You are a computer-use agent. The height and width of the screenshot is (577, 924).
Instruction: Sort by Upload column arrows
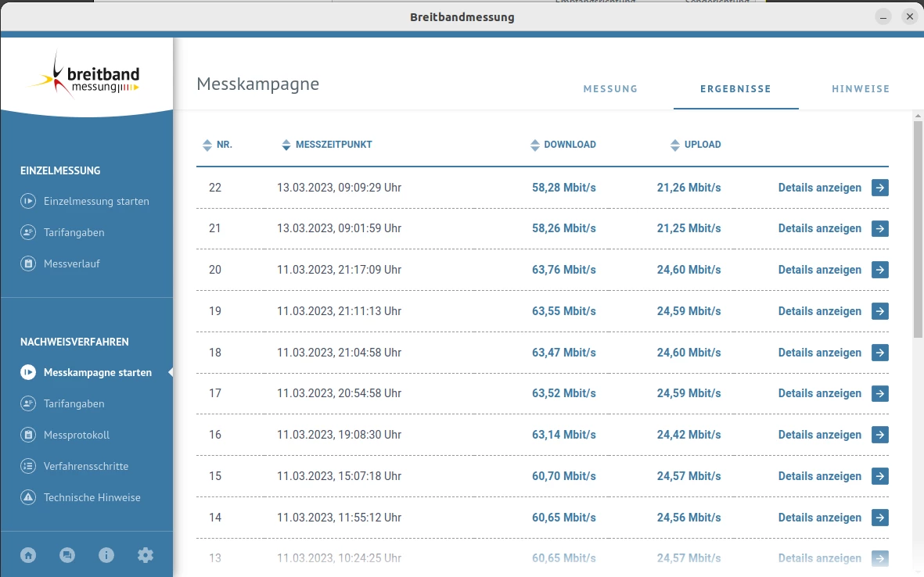tap(674, 145)
